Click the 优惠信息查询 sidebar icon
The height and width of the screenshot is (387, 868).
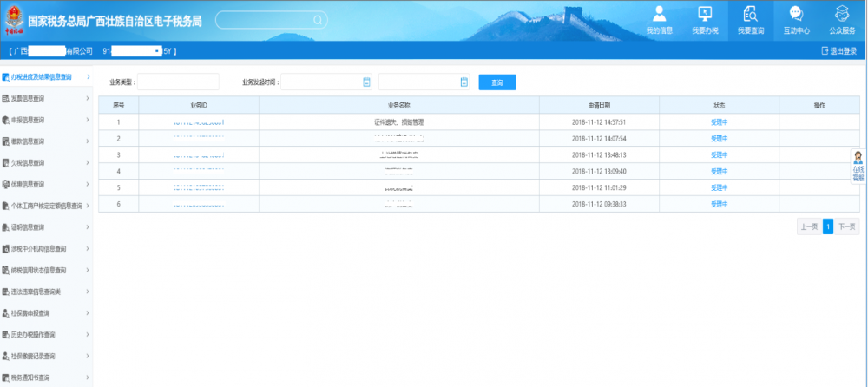point(5,184)
